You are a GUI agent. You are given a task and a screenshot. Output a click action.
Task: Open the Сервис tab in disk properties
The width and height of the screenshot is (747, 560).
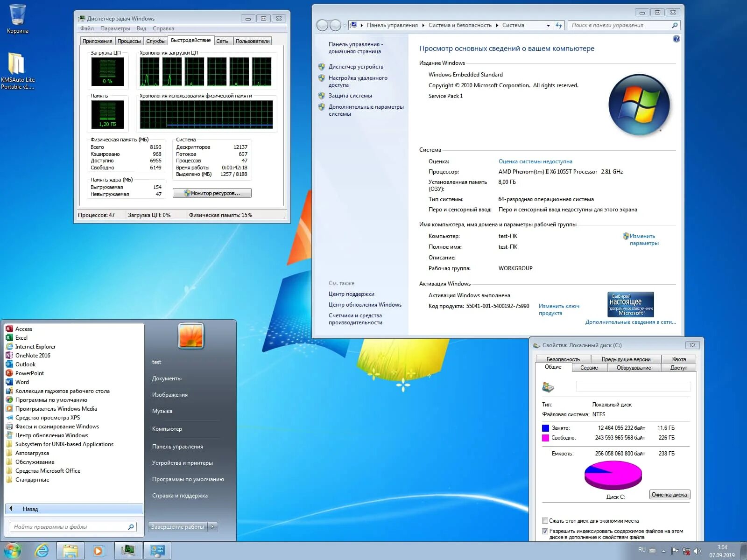coord(589,368)
